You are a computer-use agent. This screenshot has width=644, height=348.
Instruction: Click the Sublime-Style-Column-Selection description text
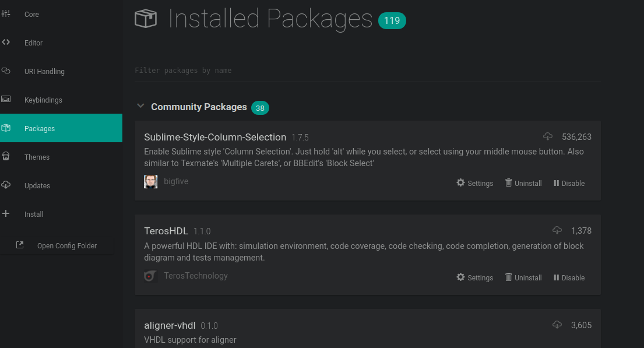(x=364, y=157)
